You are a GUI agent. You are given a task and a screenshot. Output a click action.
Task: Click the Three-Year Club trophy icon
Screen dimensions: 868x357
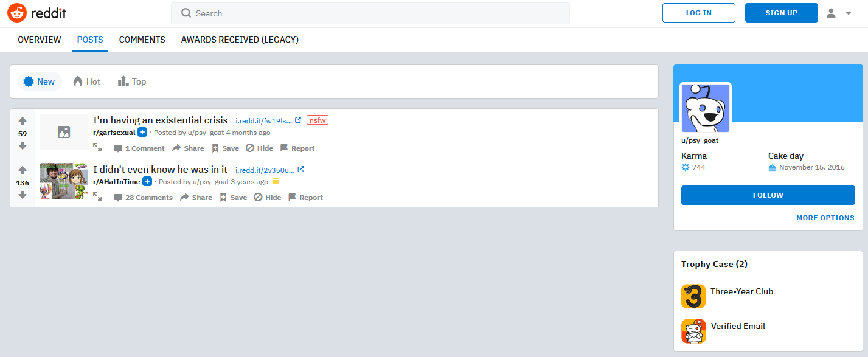coord(693,296)
